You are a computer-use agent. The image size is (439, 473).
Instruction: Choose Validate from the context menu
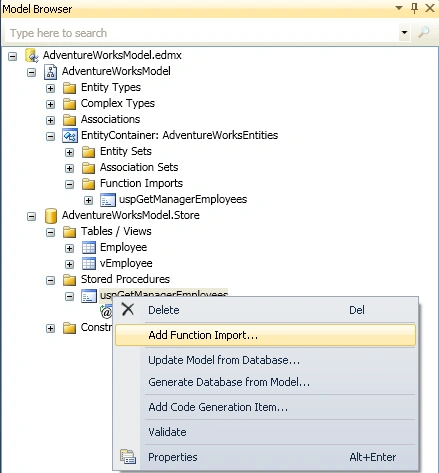pyautogui.click(x=265, y=432)
